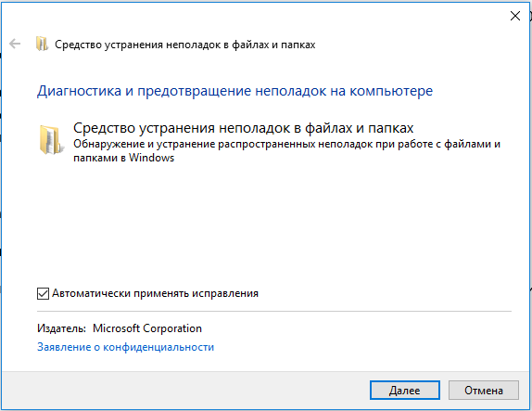
Task: Click the header title next to back arrow
Action: point(185,45)
